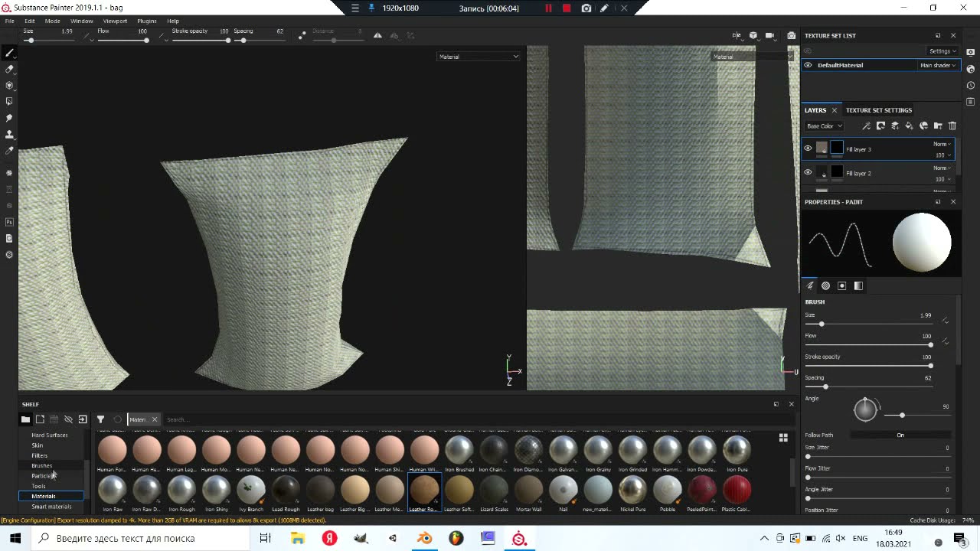Open the Window menu
The image size is (980, 551).
click(x=82, y=21)
